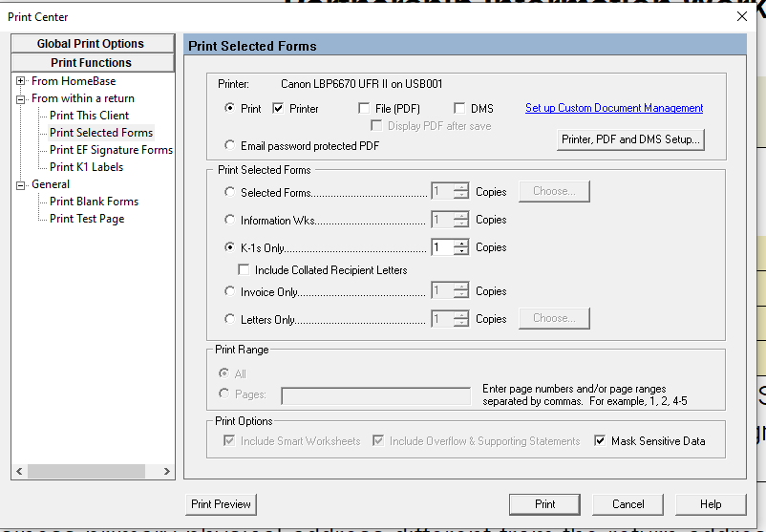Increase K-1s Only copies with up arrow

pos(461,244)
